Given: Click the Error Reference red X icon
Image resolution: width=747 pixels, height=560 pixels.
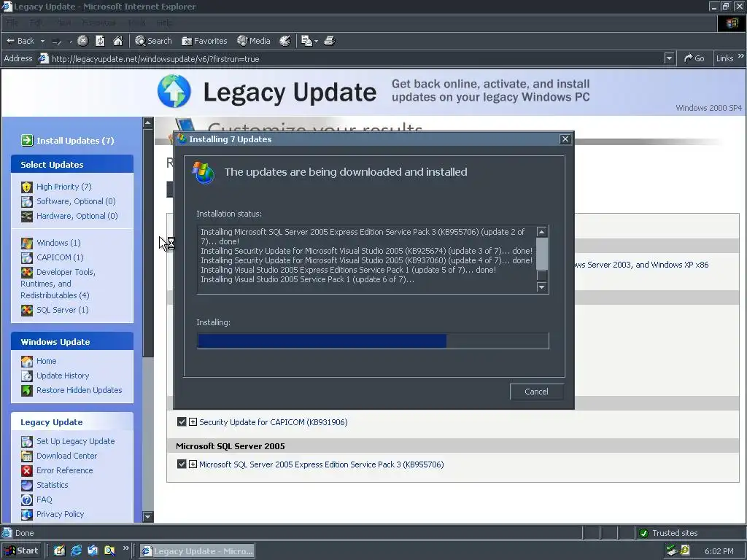Looking at the screenshot, I should pyautogui.click(x=27, y=470).
